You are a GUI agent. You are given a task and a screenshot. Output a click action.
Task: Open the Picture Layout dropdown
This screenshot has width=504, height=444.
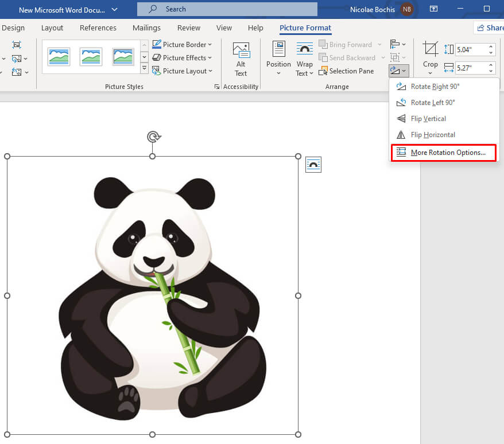182,71
